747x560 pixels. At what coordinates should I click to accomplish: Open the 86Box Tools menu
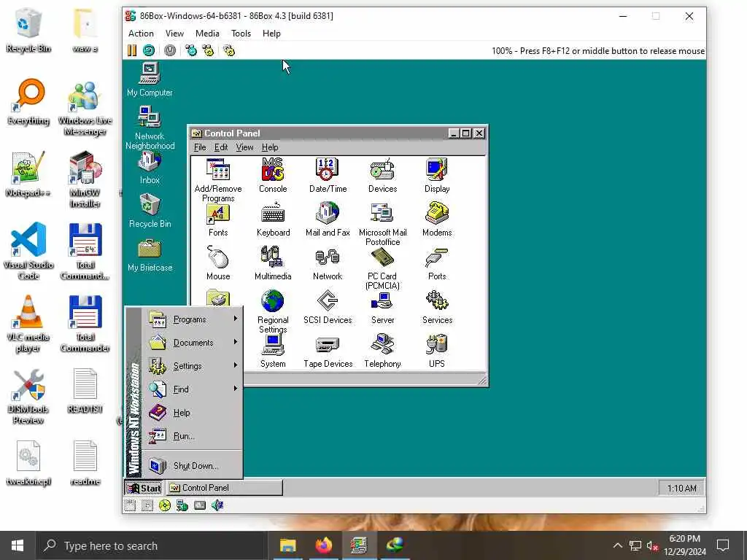[x=241, y=34]
